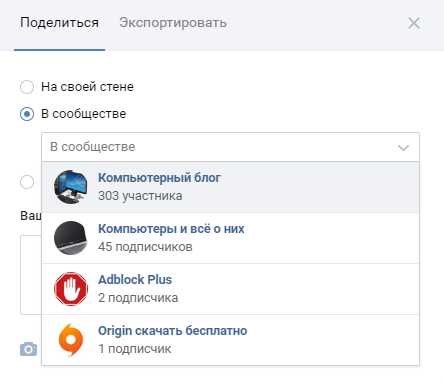
Task: Click the В сообществе dropdown field
Action: point(230,147)
